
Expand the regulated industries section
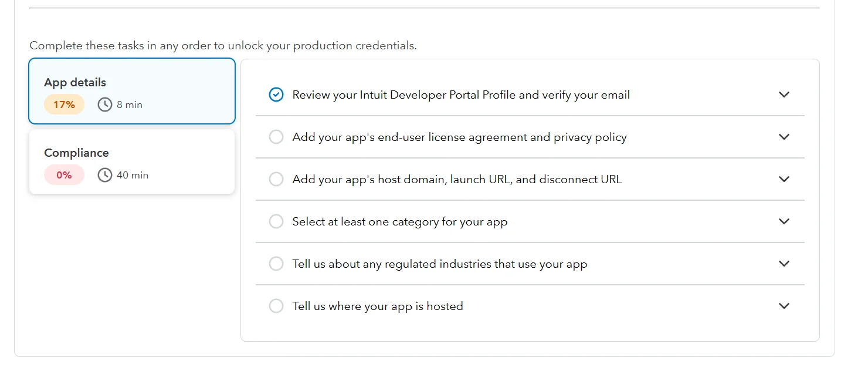pyautogui.click(x=784, y=264)
